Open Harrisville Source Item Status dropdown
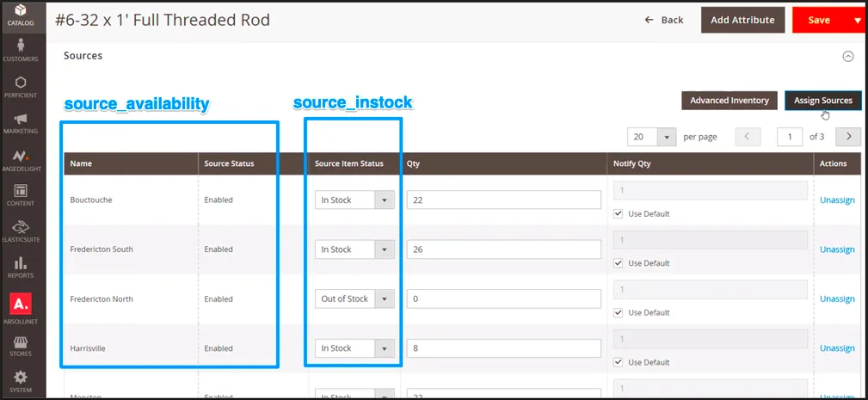The image size is (868, 400). pos(354,348)
